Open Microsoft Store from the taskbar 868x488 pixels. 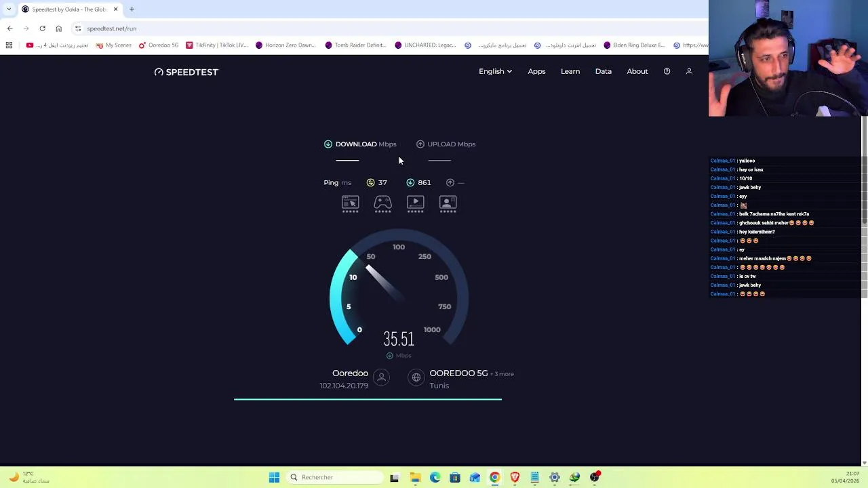click(455, 477)
